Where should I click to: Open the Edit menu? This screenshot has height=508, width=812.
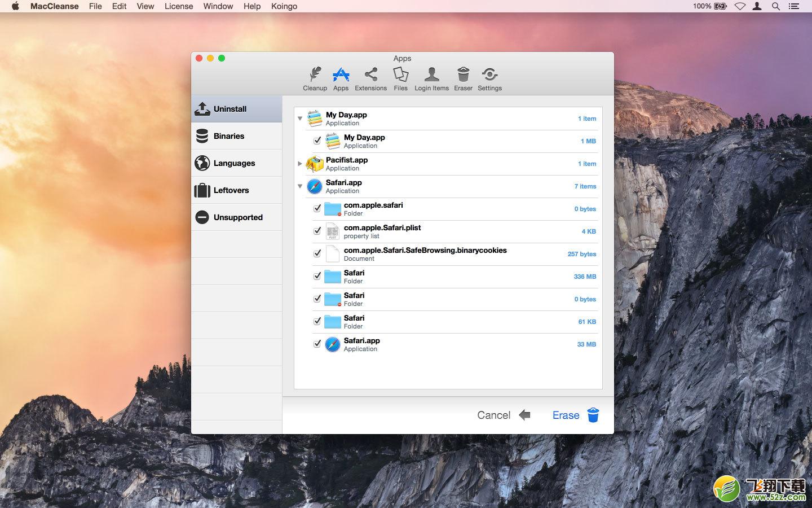coord(119,6)
